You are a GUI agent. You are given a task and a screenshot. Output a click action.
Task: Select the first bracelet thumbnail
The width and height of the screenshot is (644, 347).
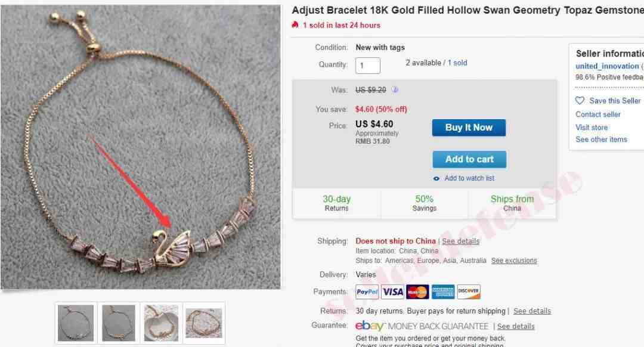pyautogui.click(x=76, y=323)
